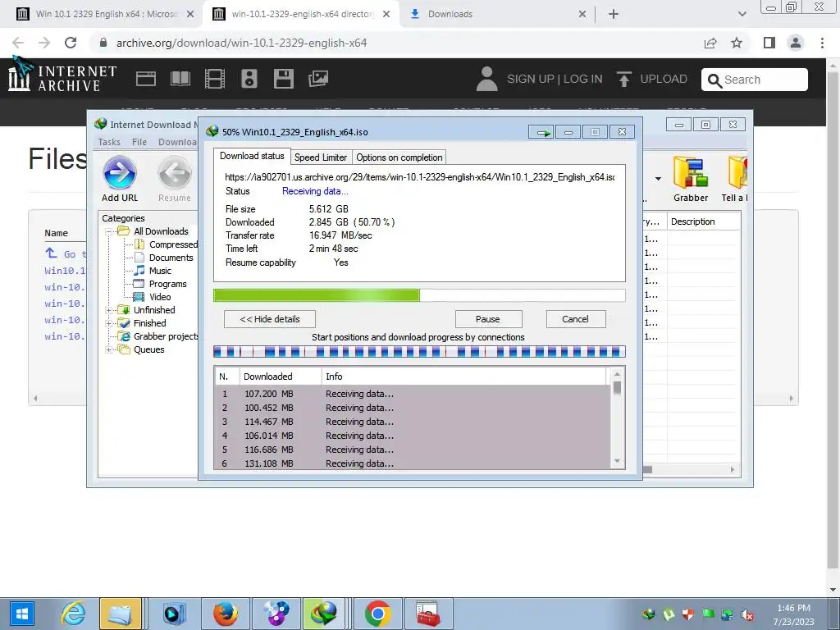840x630 pixels.
Task: Switch to the Win 10.1 2329 English x64 tab
Action: 106,14
